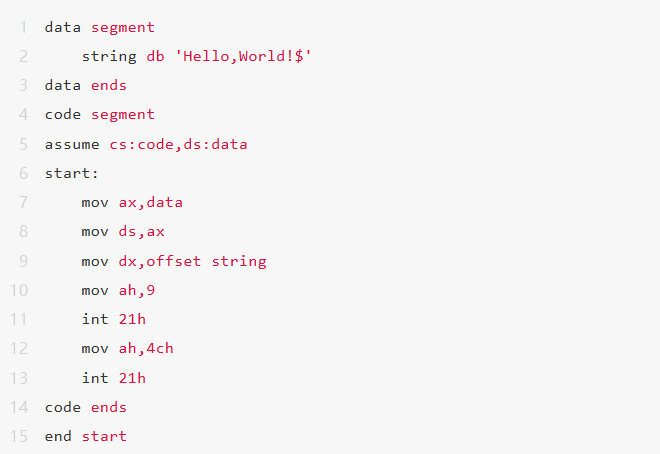Click 'ah,9' operand text
660x454 pixels.
(x=136, y=290)
